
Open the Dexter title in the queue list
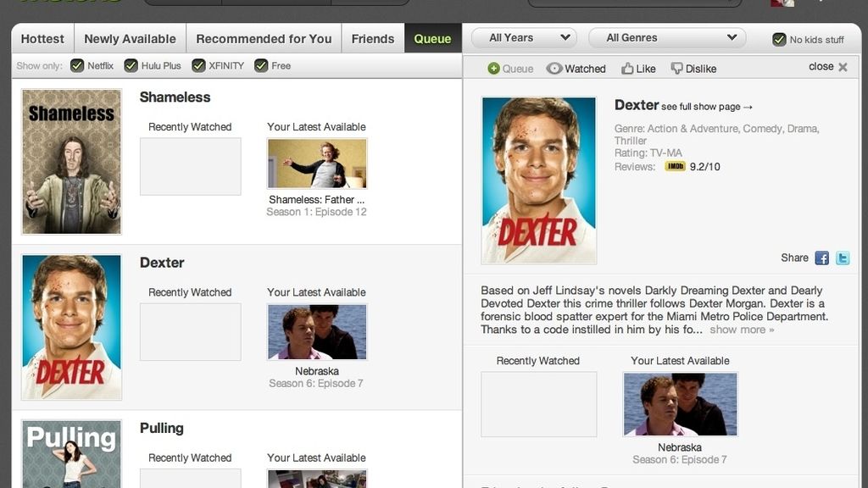tap(162, 263)
